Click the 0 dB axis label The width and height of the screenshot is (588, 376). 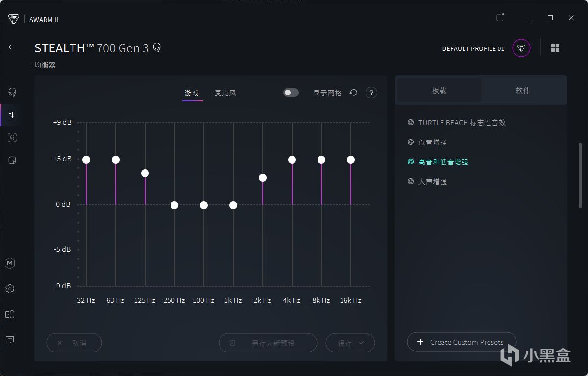[x=63, y=204]
